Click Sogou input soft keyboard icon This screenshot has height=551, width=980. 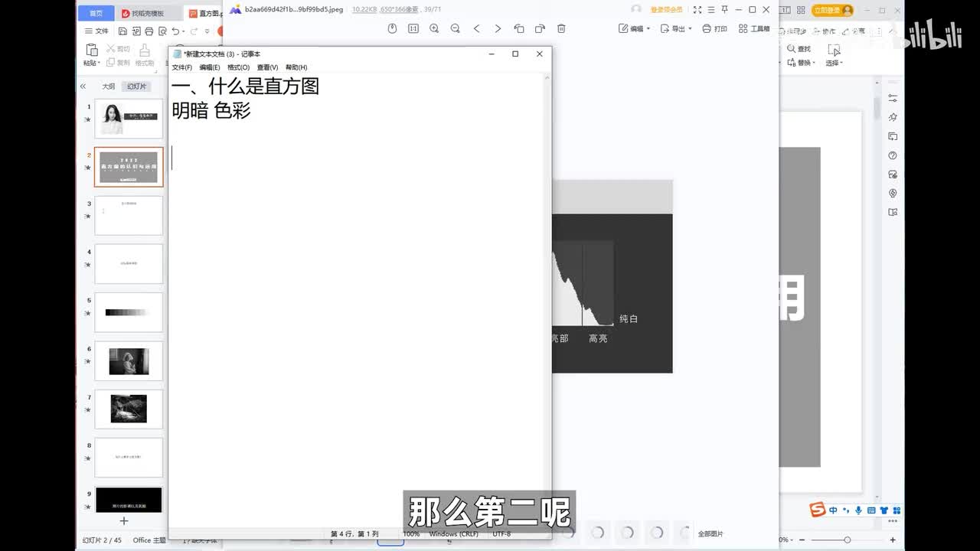(871, 510)
